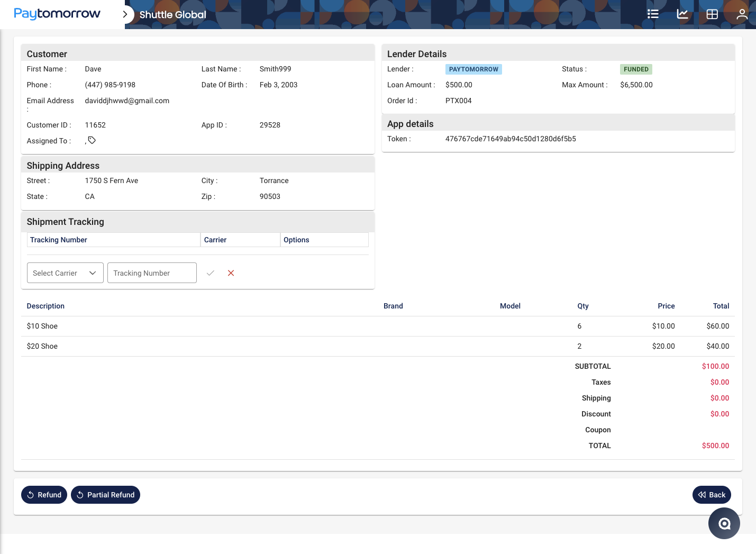756x554 pixels.
Task: Select the city Torrance
Action: [274, 180]
